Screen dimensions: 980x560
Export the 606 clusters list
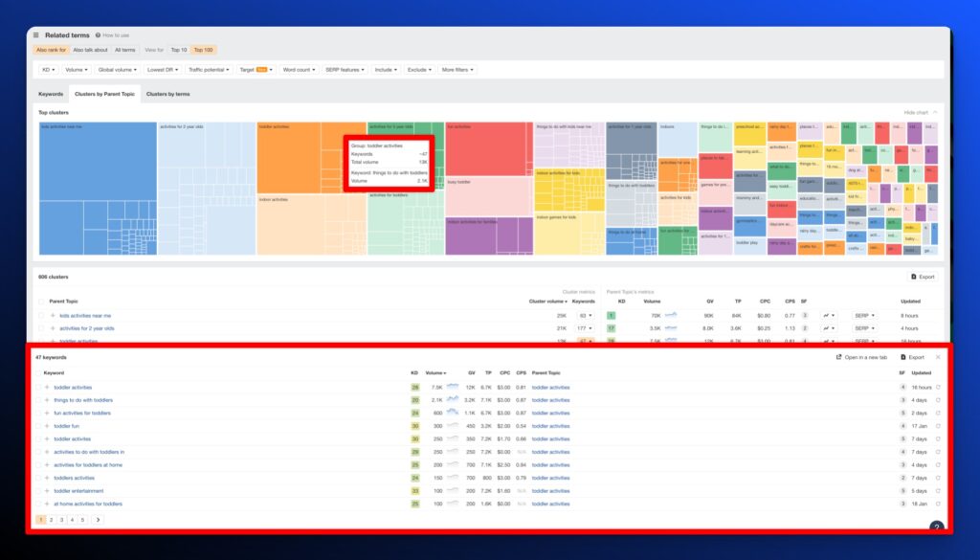tap(923, 277)
